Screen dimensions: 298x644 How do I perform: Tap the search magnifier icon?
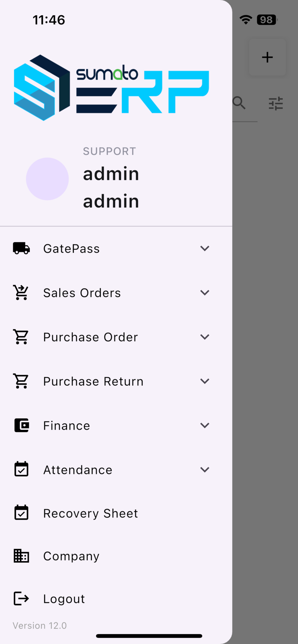coord(239,103)
